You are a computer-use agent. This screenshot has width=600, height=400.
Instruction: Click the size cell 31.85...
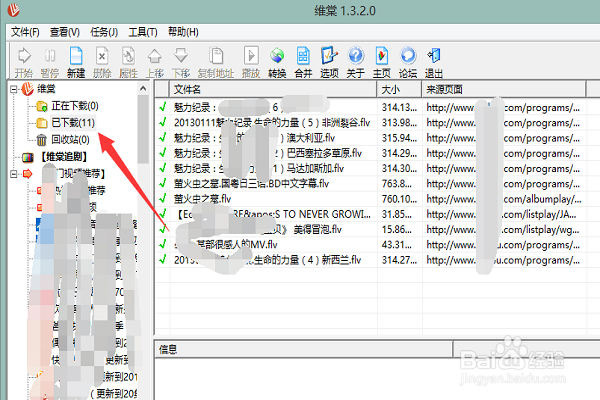(396, 214)
